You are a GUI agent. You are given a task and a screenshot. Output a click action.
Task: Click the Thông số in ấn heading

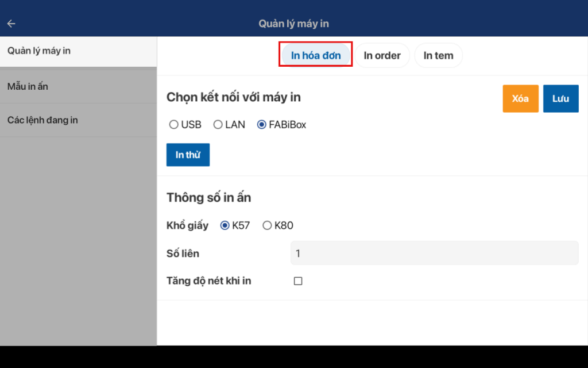coord(208,198)
